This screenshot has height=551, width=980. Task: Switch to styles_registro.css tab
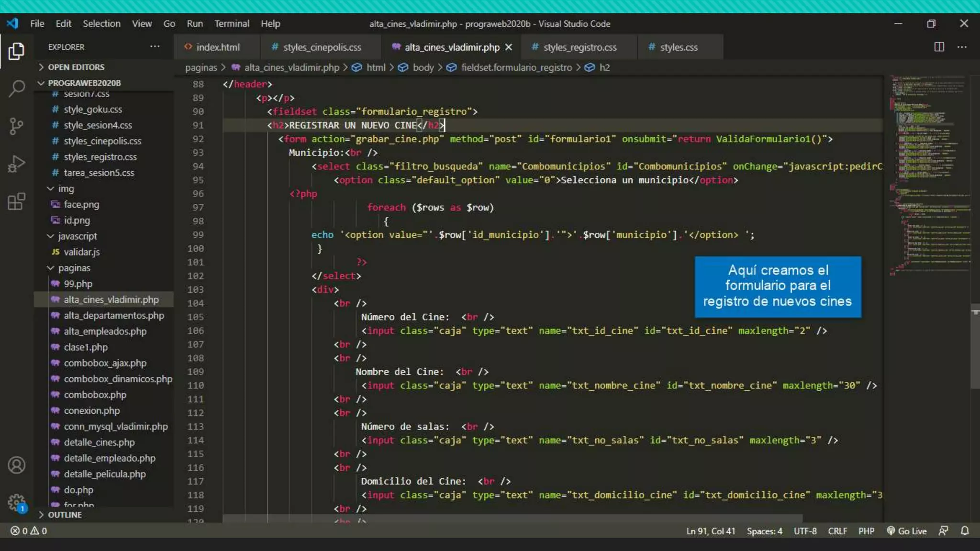[579, 47]
